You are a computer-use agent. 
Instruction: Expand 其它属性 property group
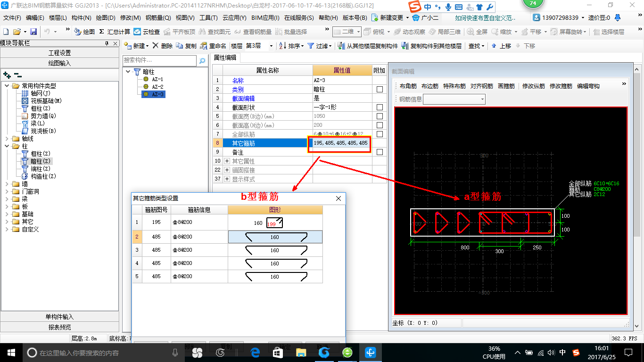click(x=227, y=161)
